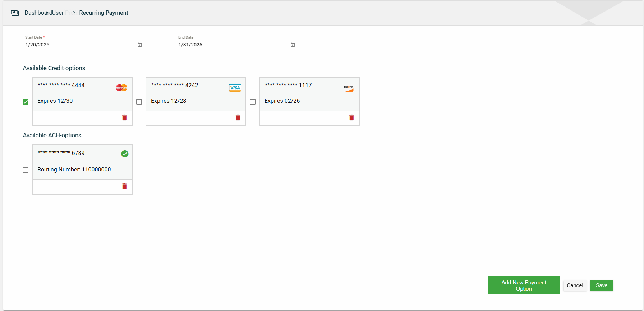Image resolution: width=644 pixels, height=311 pixels.
Task: Select the ACH account 6789 checkbox
Action: click(x=26, y=170)
